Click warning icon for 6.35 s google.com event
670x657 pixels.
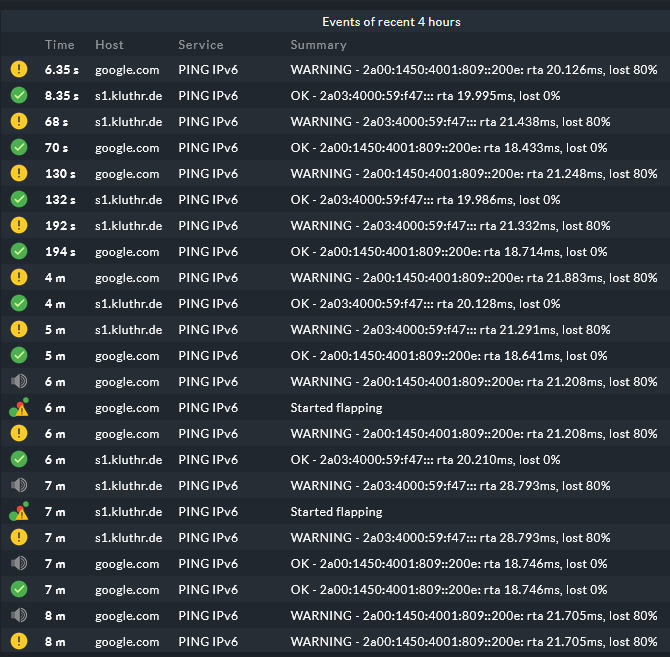[x=19, y=69]
